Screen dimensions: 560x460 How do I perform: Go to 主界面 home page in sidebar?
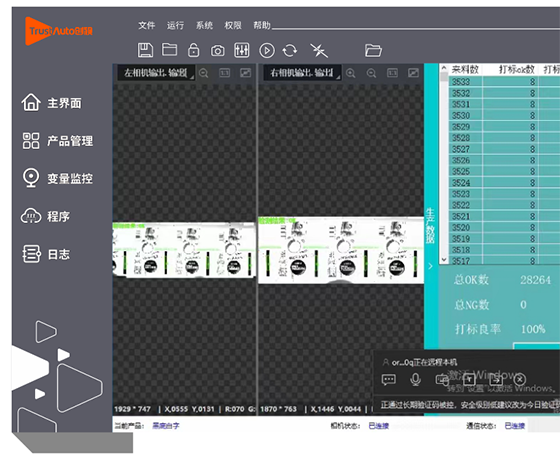(51, 103)
